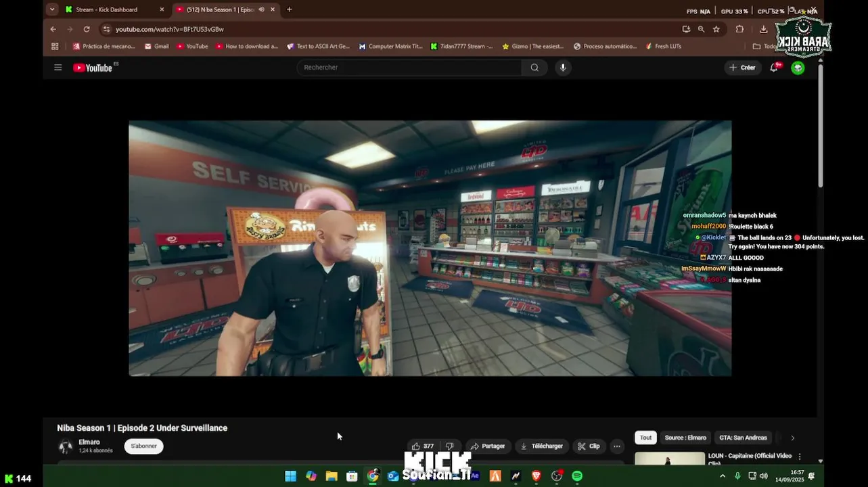The image size is (868, 487).
Task: Open the YouTube guide hamburger menu
Action: click(x=58, y=68)
